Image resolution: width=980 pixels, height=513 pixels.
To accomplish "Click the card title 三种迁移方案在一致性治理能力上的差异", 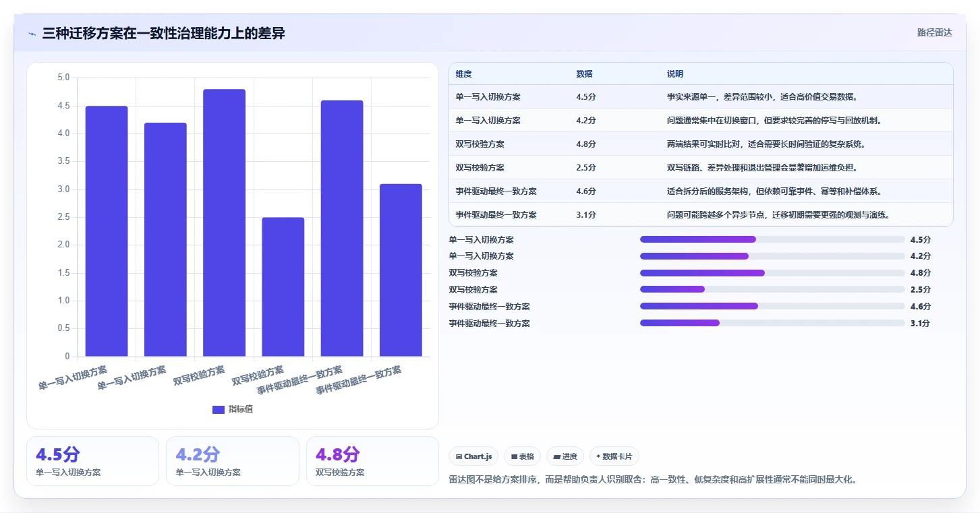I will click(x=163, y=33).
